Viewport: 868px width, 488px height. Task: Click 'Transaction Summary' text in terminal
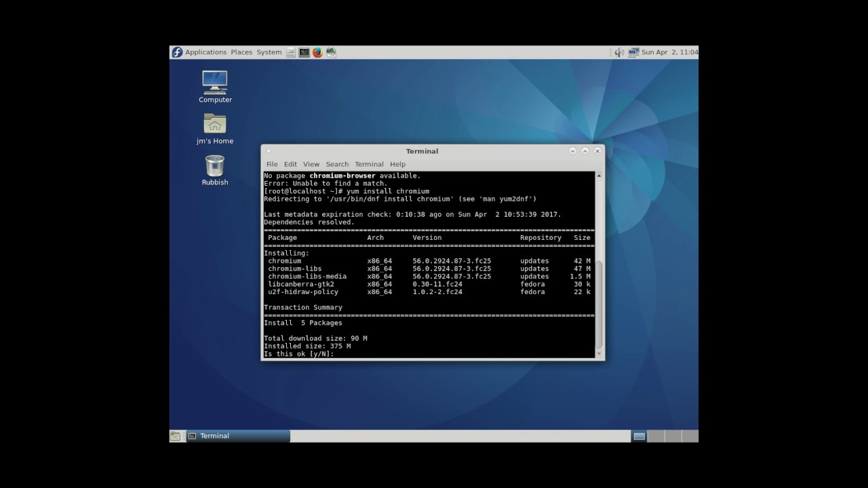point(303,308)
